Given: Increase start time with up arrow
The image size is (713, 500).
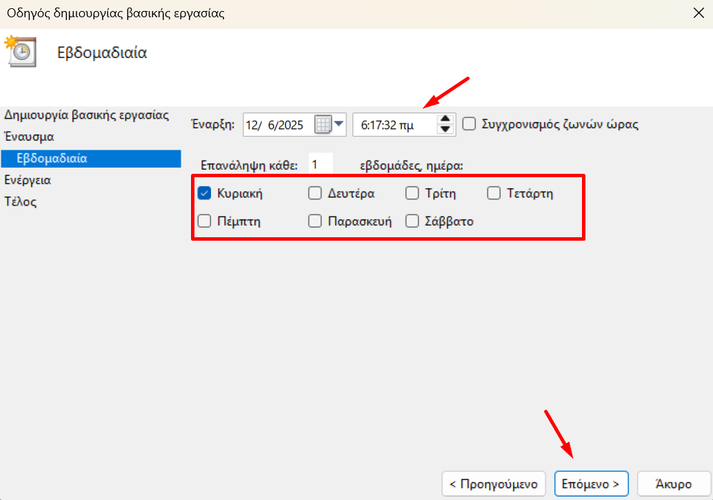Looking at the screenshot, I should click(445, 119).
